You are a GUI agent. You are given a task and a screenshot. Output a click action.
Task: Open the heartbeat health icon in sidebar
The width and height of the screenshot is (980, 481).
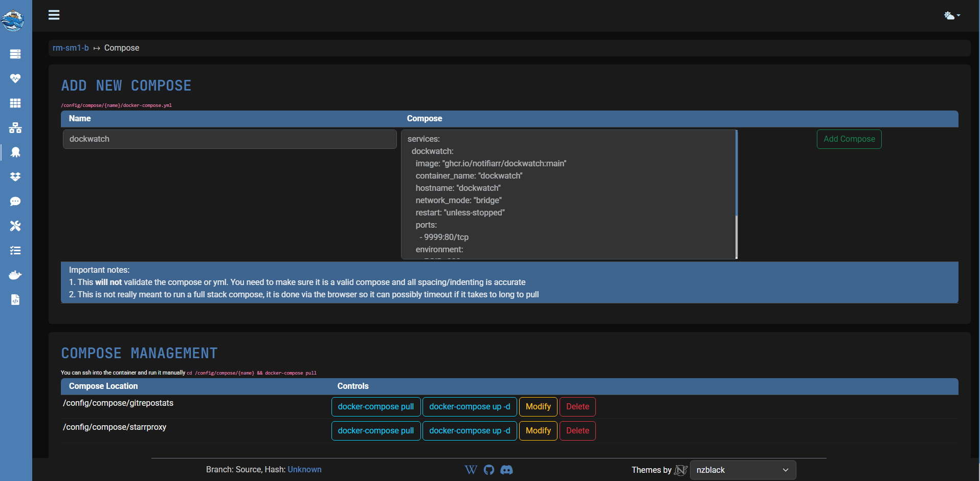pos(15,78)
